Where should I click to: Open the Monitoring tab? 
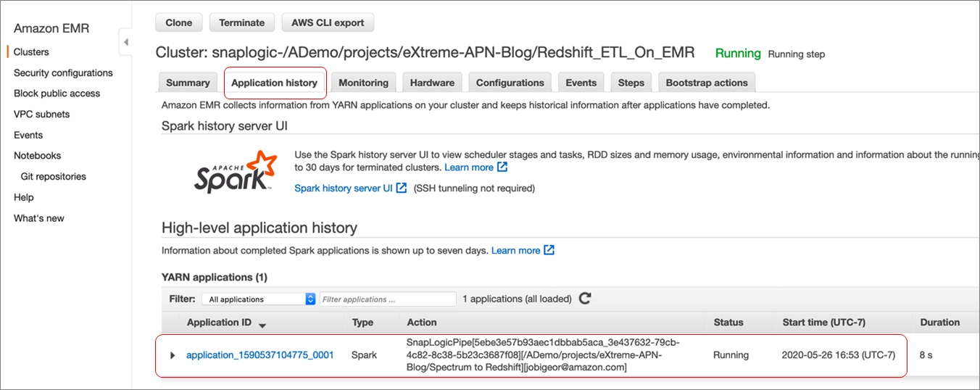[364, 83]
